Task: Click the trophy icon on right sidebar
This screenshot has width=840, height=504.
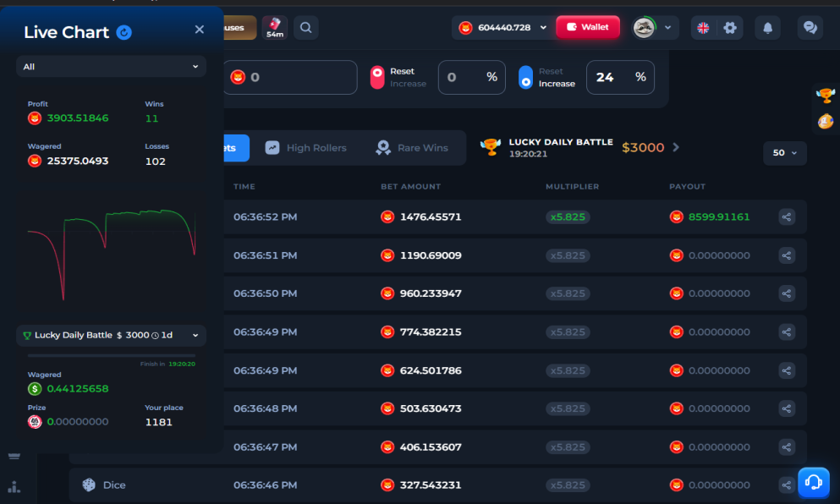Action: [x=826, y=96]
